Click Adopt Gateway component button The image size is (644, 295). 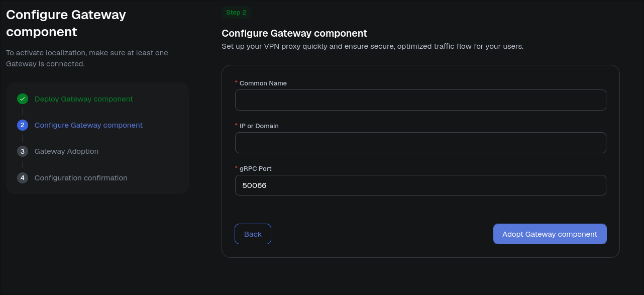click(550, 234)
